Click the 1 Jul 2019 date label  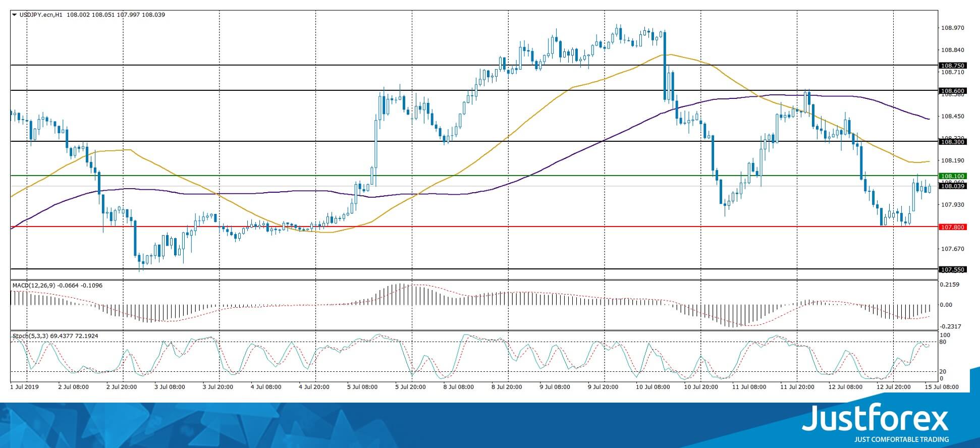(x=25, y=387)
